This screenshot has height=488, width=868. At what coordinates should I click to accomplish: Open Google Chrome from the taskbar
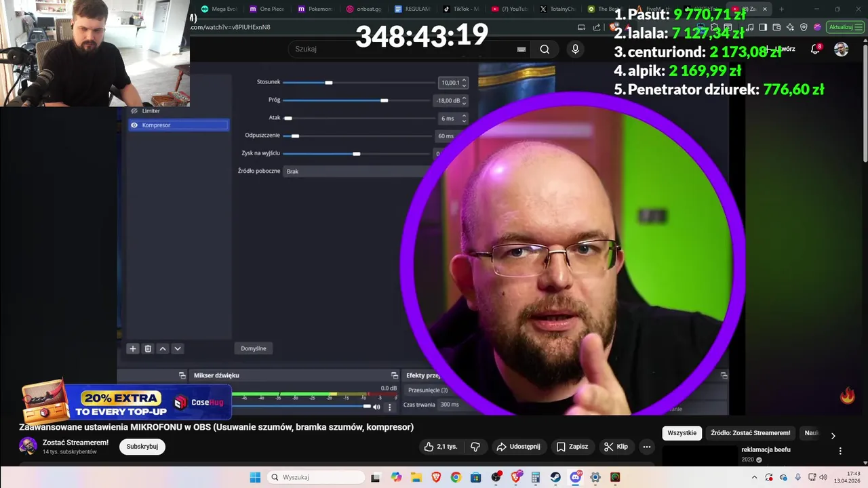click(456, 477)
